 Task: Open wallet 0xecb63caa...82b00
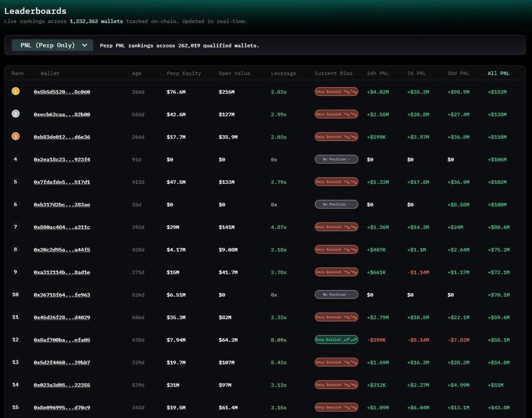(62, 114)
